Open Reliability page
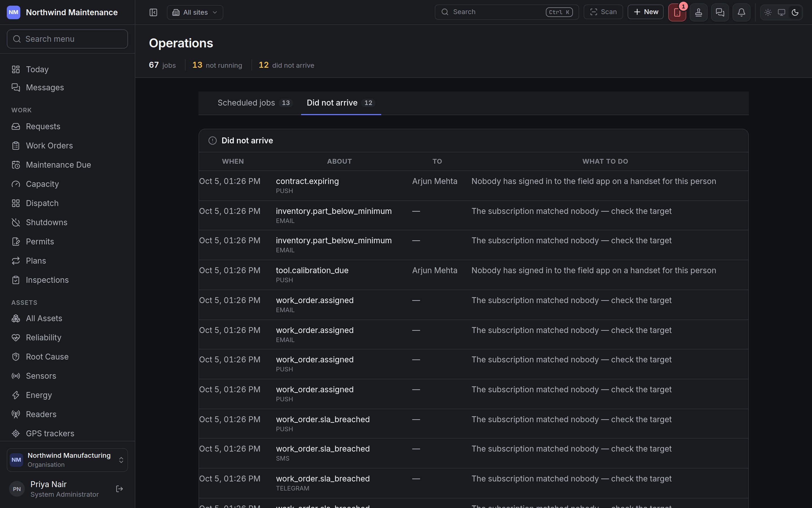Image resolution: width=812 pixels, height=508 pixels. tap(67, 338)
